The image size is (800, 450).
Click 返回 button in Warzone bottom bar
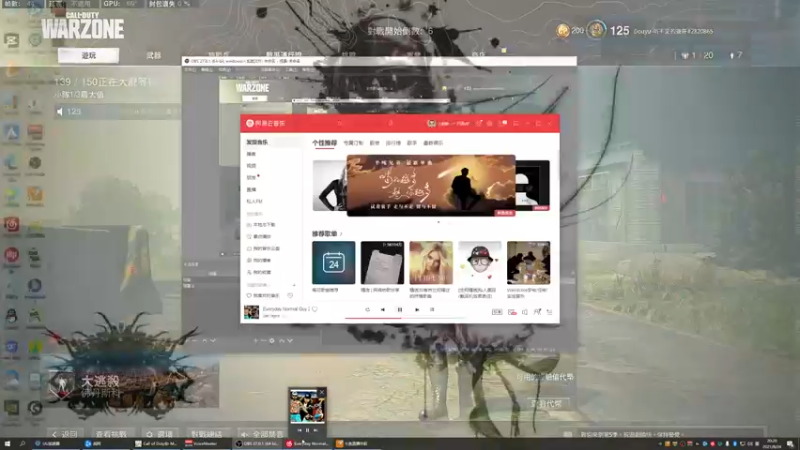click(x=64, y=434)
